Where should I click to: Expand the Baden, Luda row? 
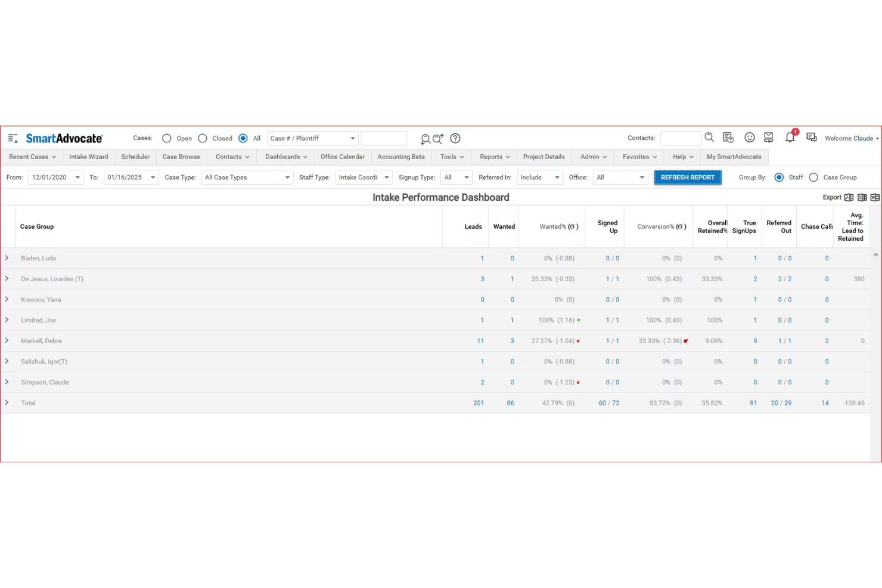point(7,258)
